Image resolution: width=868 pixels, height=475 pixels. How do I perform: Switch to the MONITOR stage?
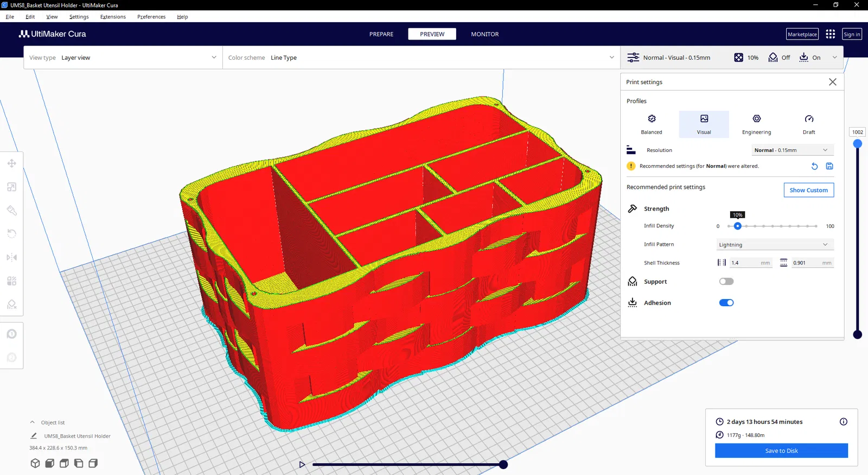point(485,34)
